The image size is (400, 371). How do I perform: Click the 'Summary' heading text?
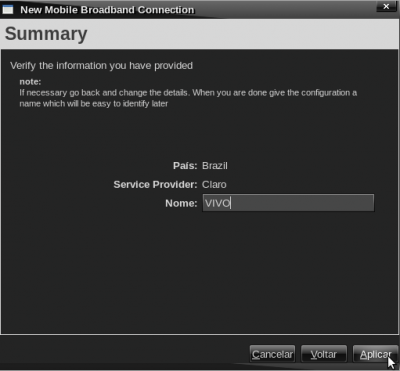[46, 34]
